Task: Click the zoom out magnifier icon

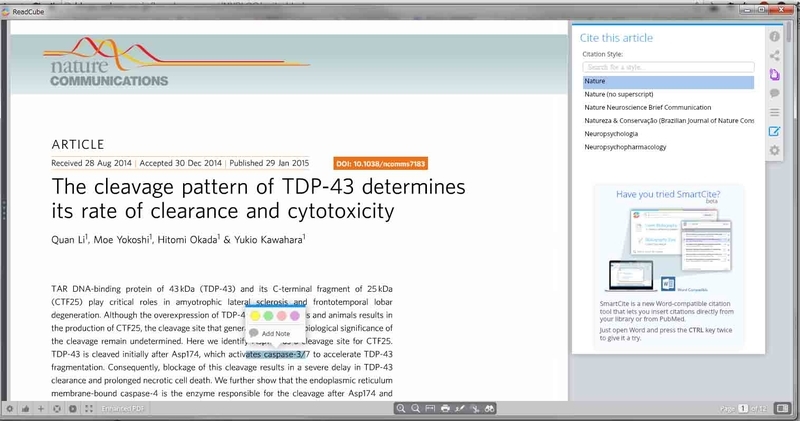Action: click(x=416, y=408)
